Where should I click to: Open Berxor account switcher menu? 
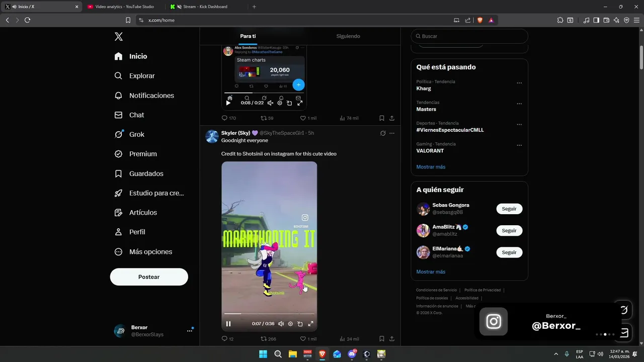(154, 331)
